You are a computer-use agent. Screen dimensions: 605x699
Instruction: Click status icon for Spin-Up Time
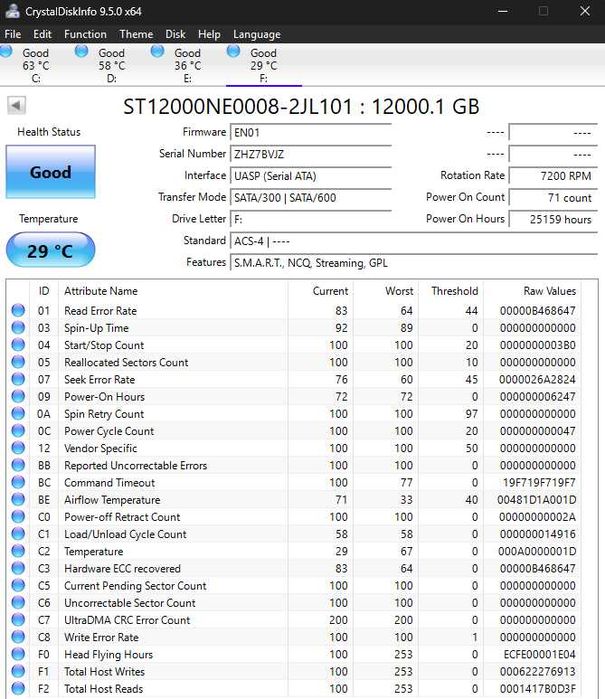point(18,328)
